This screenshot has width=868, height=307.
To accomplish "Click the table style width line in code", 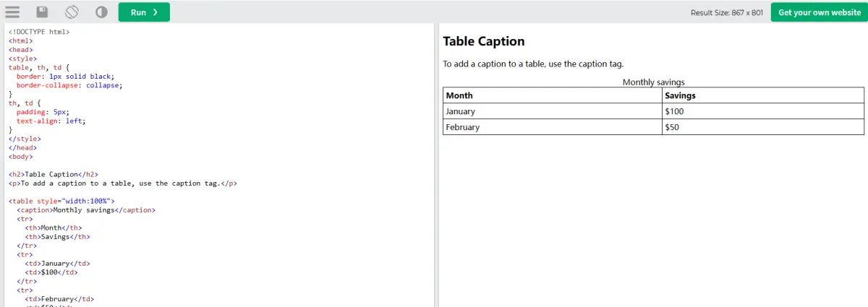I will point(61,201).
